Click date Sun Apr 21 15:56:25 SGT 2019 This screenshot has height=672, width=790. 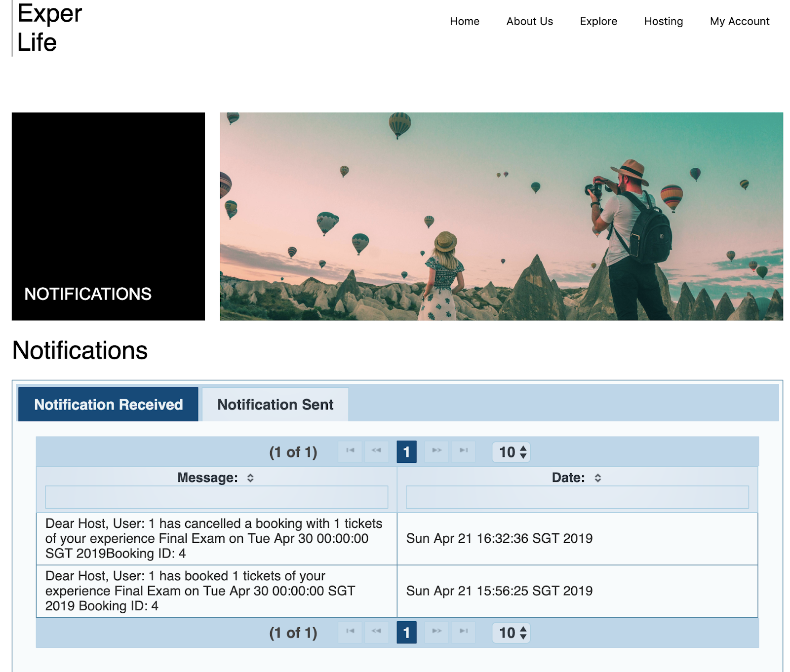499,591
